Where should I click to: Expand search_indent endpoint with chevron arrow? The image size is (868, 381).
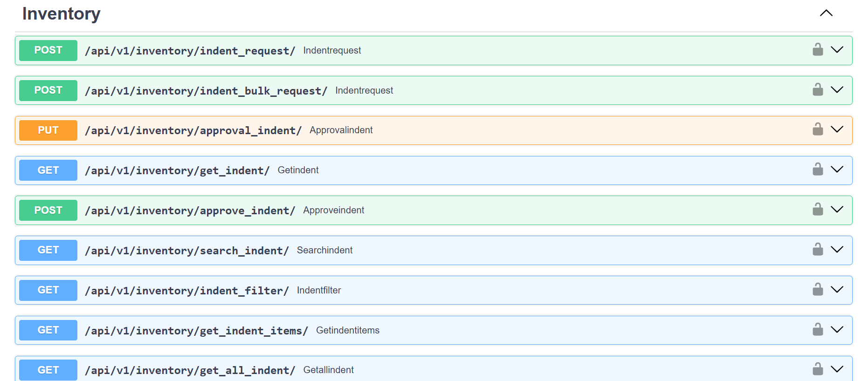837,249
